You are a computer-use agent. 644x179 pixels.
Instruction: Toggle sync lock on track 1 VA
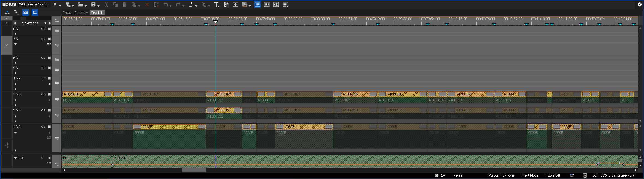tap(57, 138)
